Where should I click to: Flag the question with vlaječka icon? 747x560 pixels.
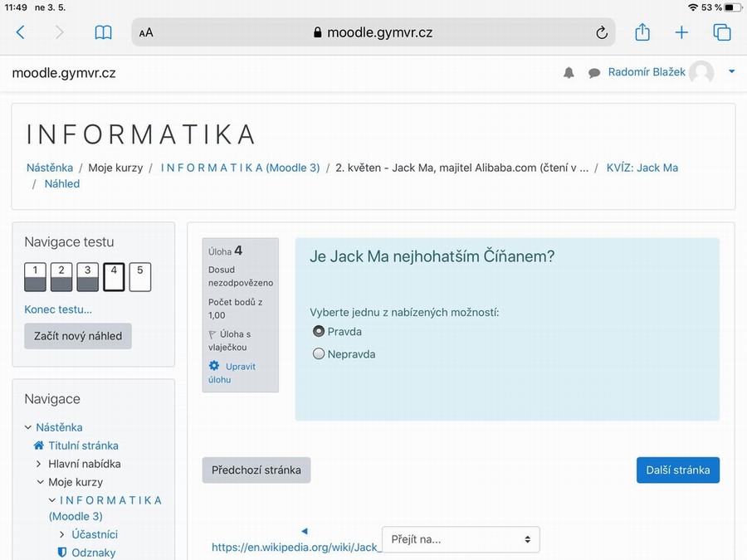point(212,335)
